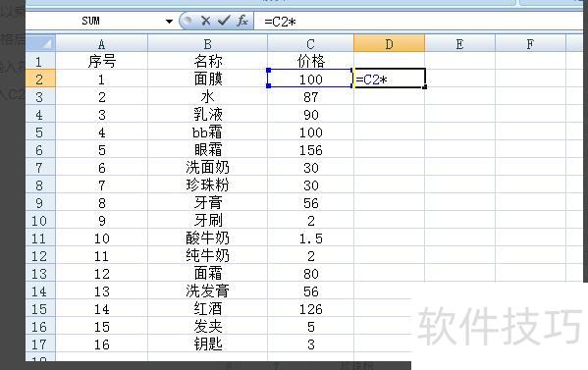Click the 面膜 cell

coord(208,79)
